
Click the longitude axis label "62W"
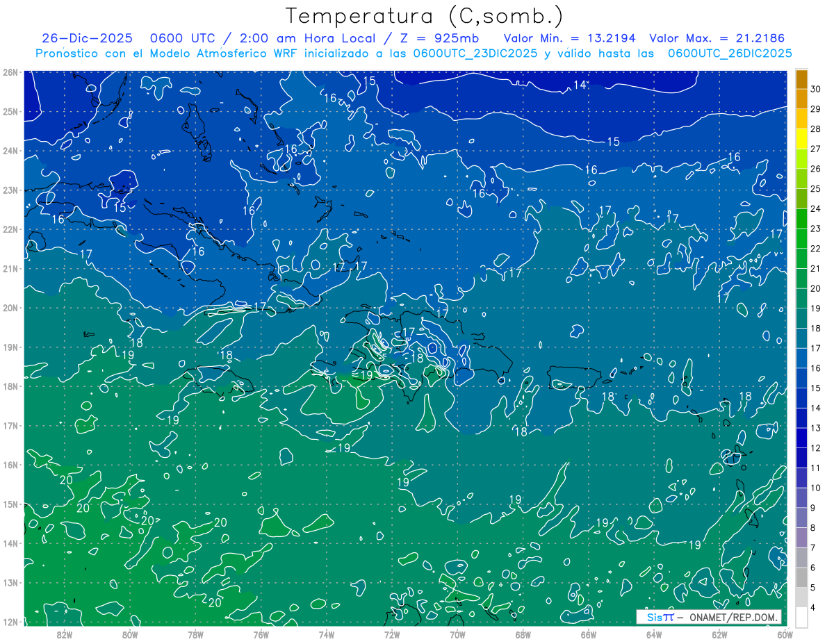click(719, 634)
